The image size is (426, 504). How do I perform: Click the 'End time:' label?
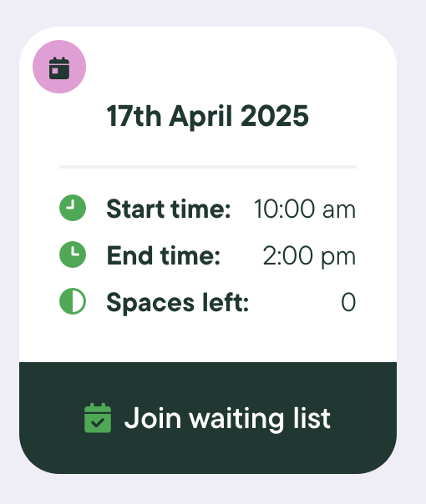pos(164,256)
